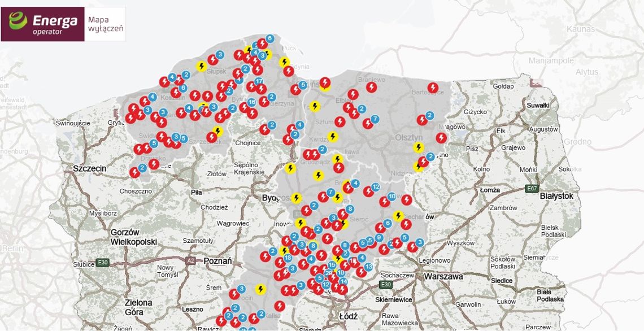The width and height of the screenshot is (644, 331).
Task: Click the Energa operator logo
Action: 42,24
